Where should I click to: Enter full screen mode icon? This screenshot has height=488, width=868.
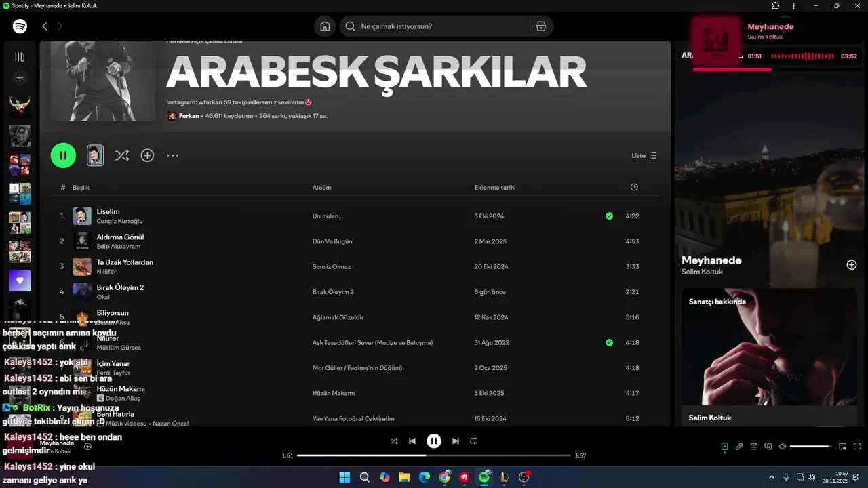point(857,447)
